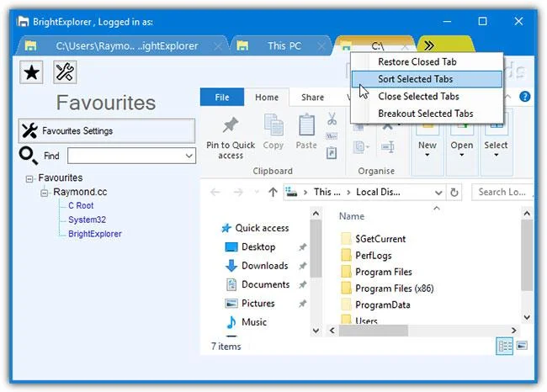
Task: Click the BrightExplorer title bar app icon
Action: 23,22
